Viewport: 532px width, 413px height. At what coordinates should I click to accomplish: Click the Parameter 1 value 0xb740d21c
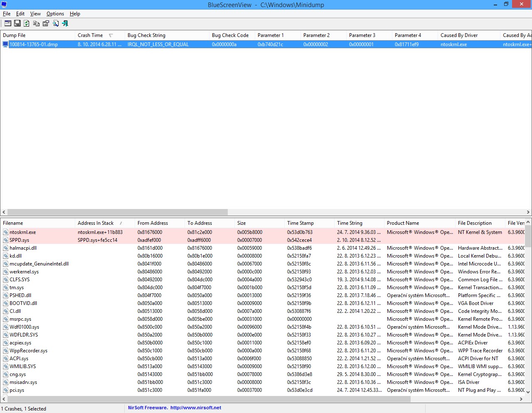270,44
